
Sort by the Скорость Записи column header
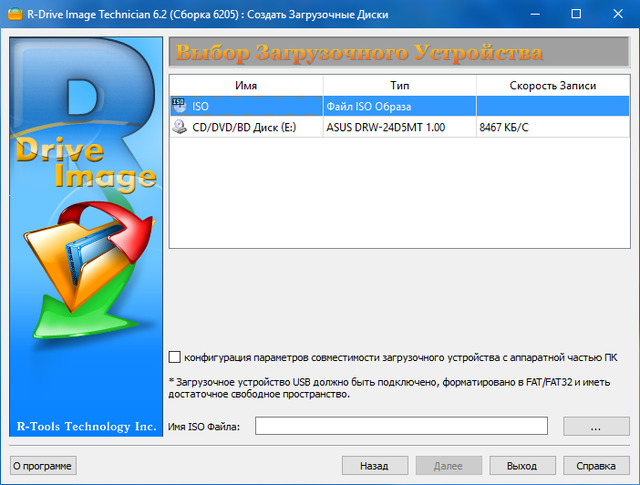pos(553,85)
